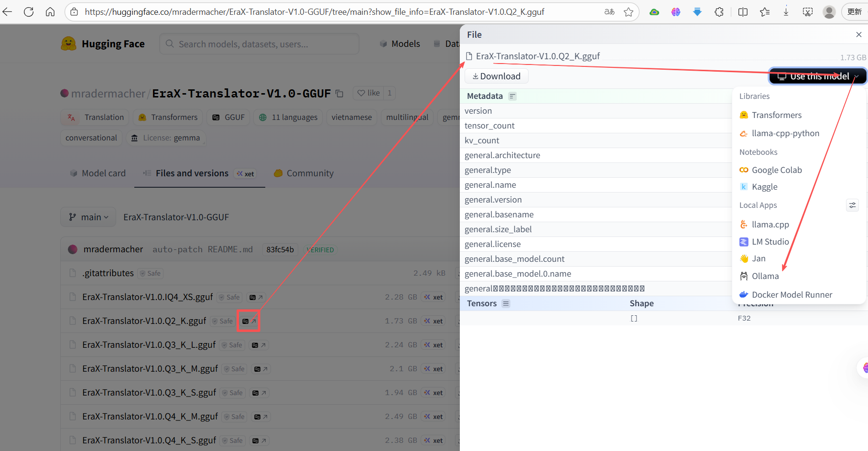Click the EraX-Translator-V1.0-GGUF breadcrumb

(176, 217)
